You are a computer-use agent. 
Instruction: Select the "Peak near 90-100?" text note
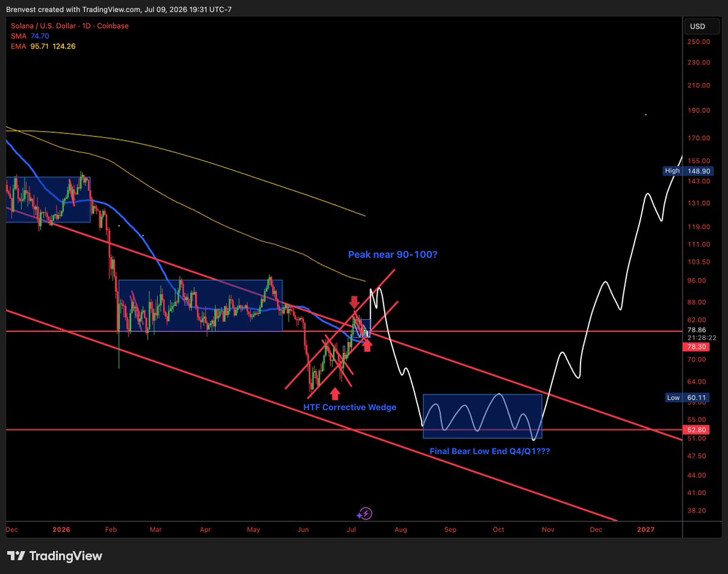tap(393, 255)
